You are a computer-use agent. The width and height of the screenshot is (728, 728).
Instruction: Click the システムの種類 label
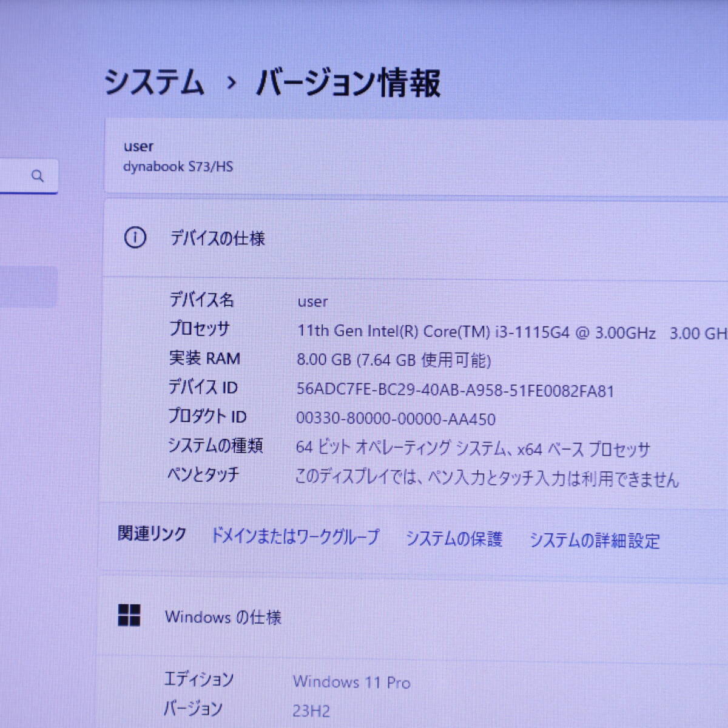tap(215, 445)
